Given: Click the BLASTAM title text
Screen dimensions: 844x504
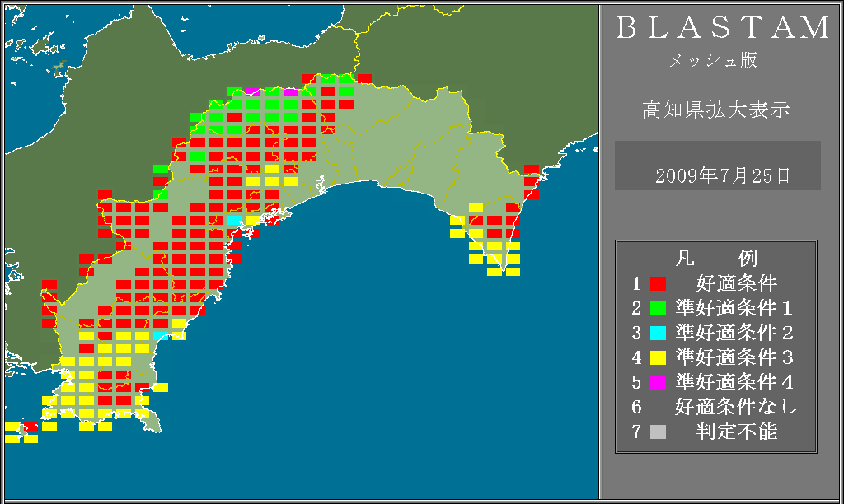Looking at the screenshot, I should (723, 28).
